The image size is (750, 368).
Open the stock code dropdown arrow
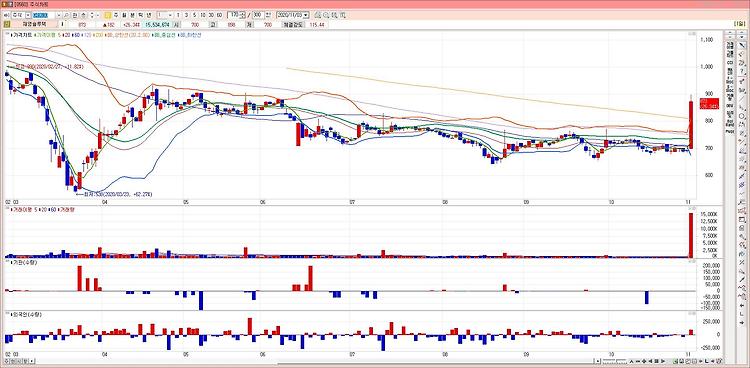(x=58, y=15)
